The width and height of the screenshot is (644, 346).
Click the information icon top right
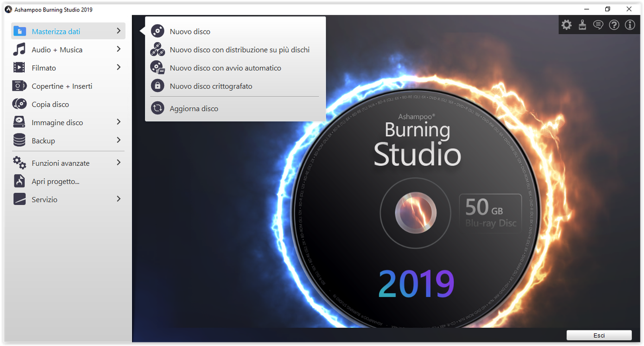630,25
